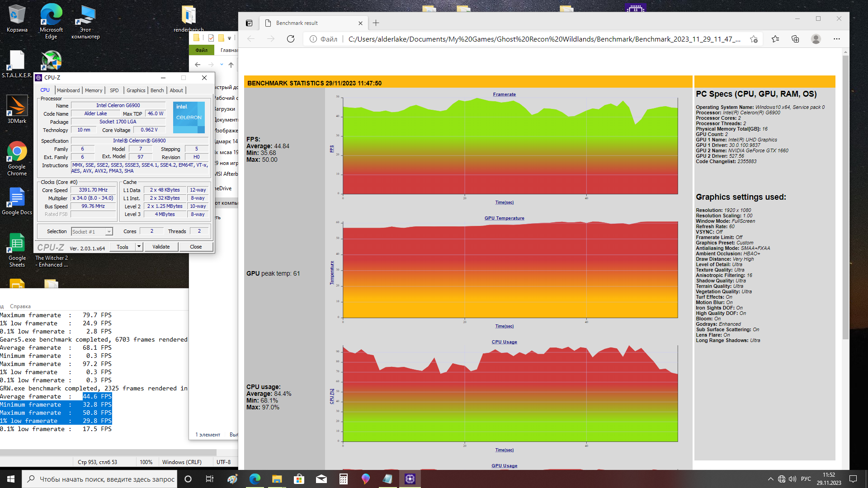
Task: Open new browser tab
Action: point(376,23)
